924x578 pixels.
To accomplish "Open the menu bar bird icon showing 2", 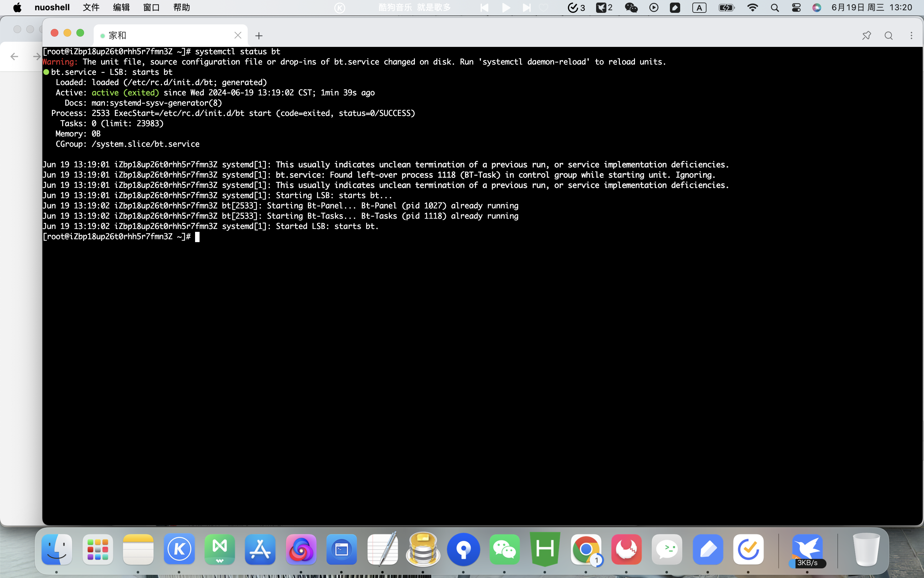I will pyautogui.click(x=604, y=8).
